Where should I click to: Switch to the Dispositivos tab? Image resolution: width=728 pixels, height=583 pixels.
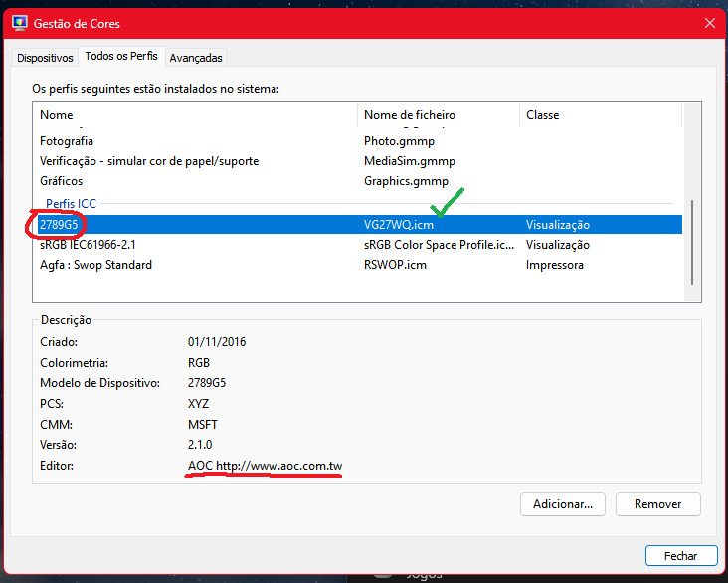(x=45, y=58)
